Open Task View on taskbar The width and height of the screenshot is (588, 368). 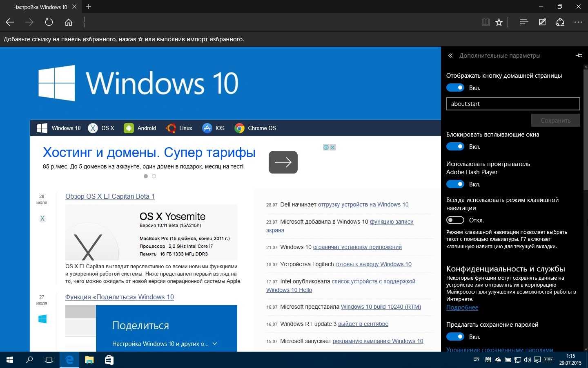[49, 360]
